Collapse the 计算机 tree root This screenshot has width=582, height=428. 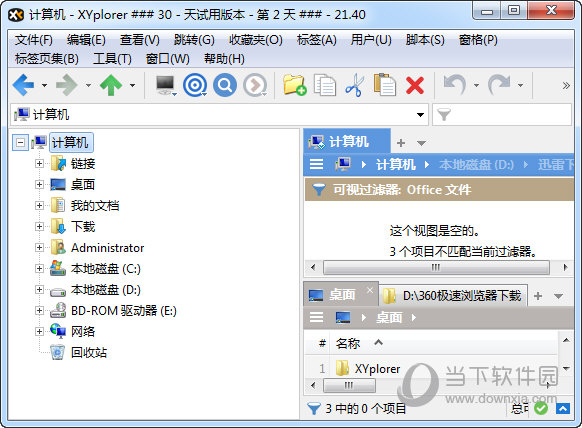coord(21,142)
